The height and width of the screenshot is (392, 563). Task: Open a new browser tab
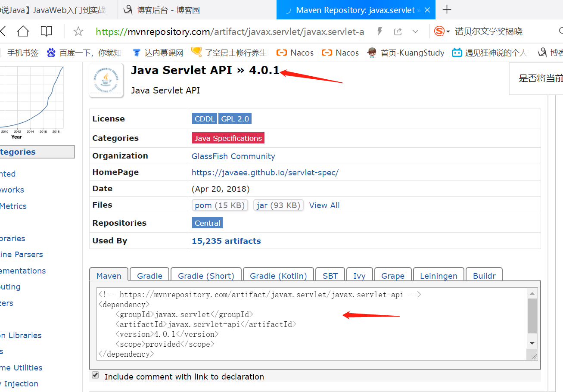[x=447, y=9]
